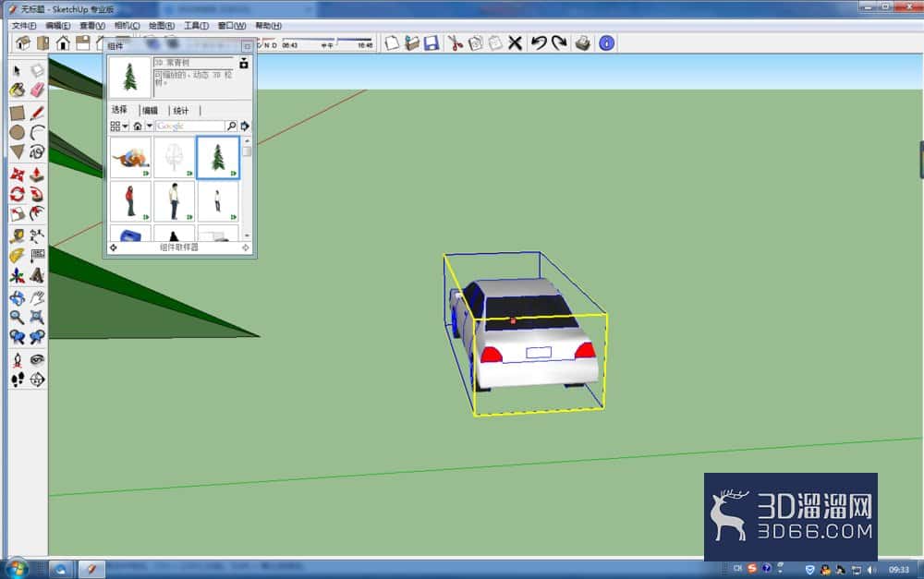Activate the Circle drawing tool
Image resolution: width=924 pixels, height=579 pixels.
pos(17,133)
